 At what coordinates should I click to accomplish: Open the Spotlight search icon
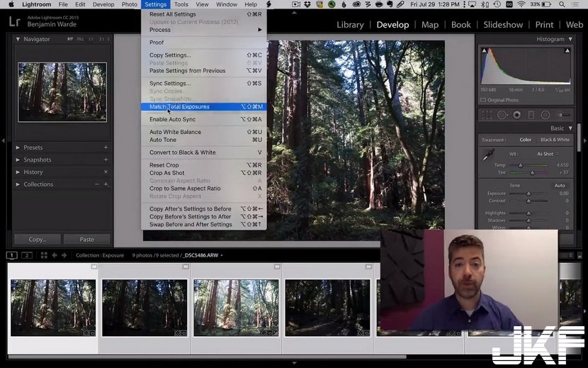(562, 4)
